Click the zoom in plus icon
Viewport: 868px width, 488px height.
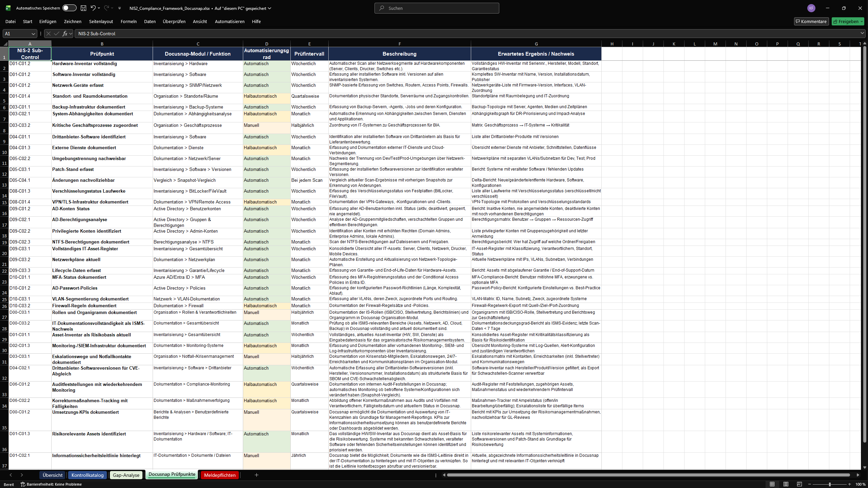coord(849,484)
